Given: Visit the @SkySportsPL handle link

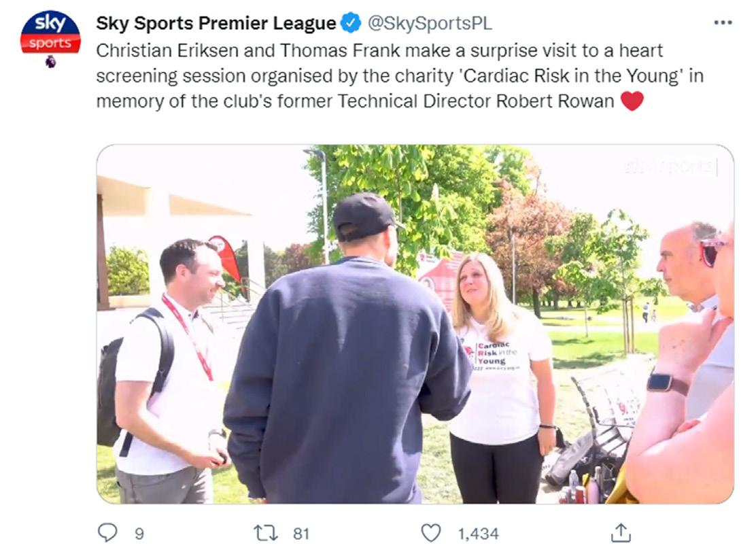Looking at the screenshot, I should point(430,23).
